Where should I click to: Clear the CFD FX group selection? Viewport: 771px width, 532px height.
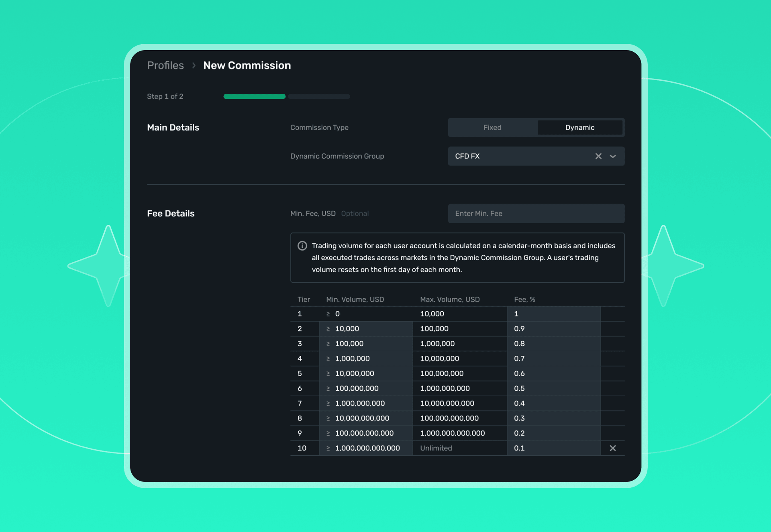tap(598, 156)
